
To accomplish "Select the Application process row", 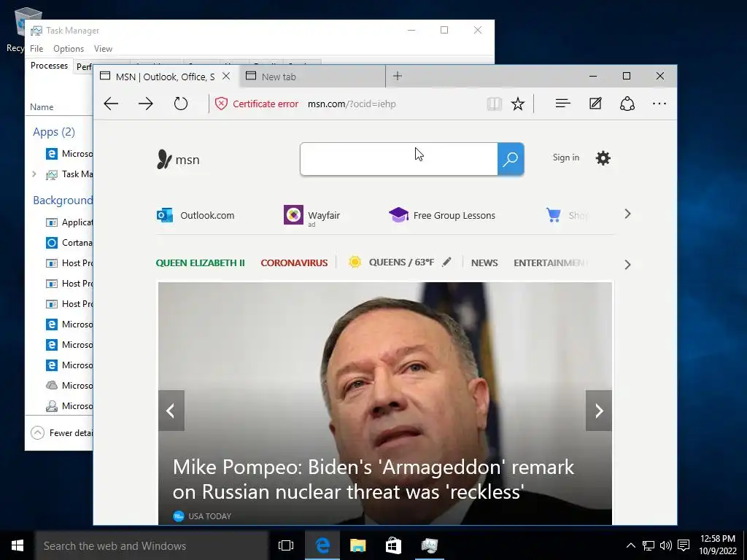I will 69,222.
